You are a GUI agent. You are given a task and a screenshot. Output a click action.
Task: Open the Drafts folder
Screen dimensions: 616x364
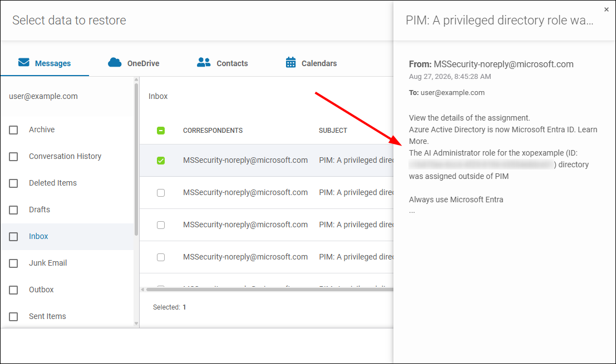click(40, 210)
